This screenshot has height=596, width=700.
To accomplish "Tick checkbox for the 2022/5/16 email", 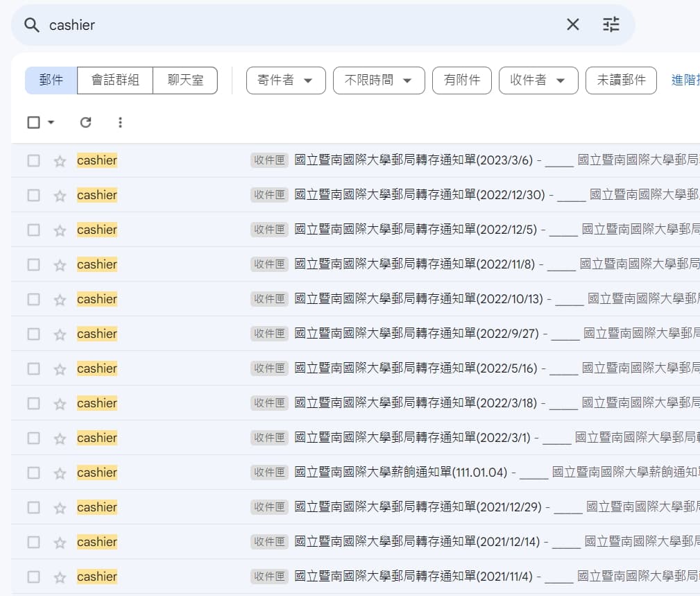I will (x=33, y=368).
